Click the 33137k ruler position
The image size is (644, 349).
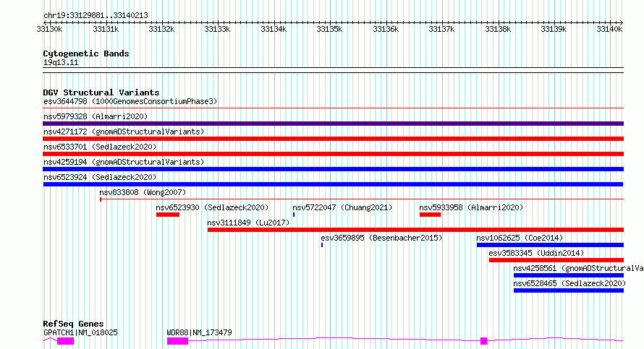click(x=441, y=29)
